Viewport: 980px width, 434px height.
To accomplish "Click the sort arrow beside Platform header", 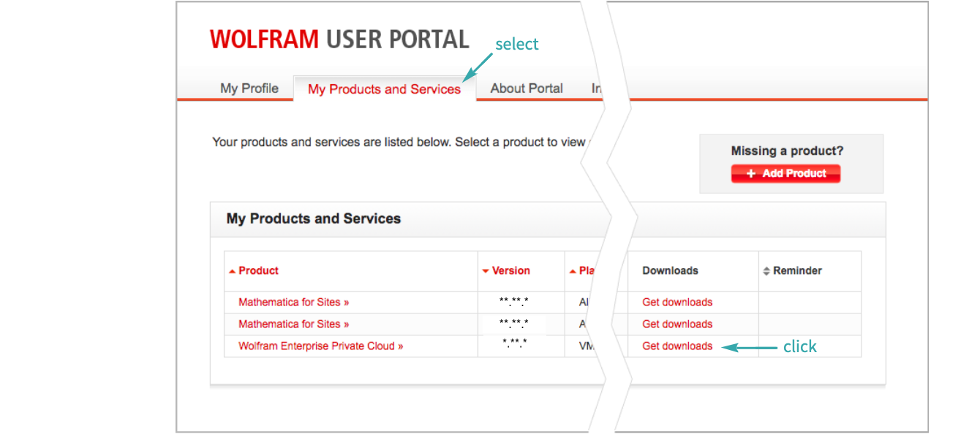I will click(x=573, y=271).
